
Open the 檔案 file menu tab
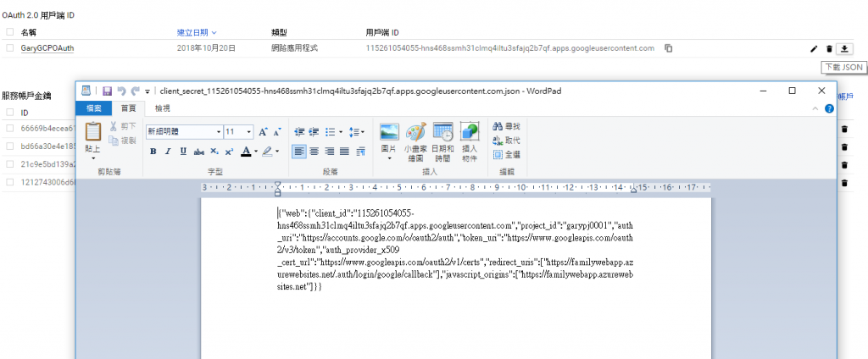pos(93,108)
